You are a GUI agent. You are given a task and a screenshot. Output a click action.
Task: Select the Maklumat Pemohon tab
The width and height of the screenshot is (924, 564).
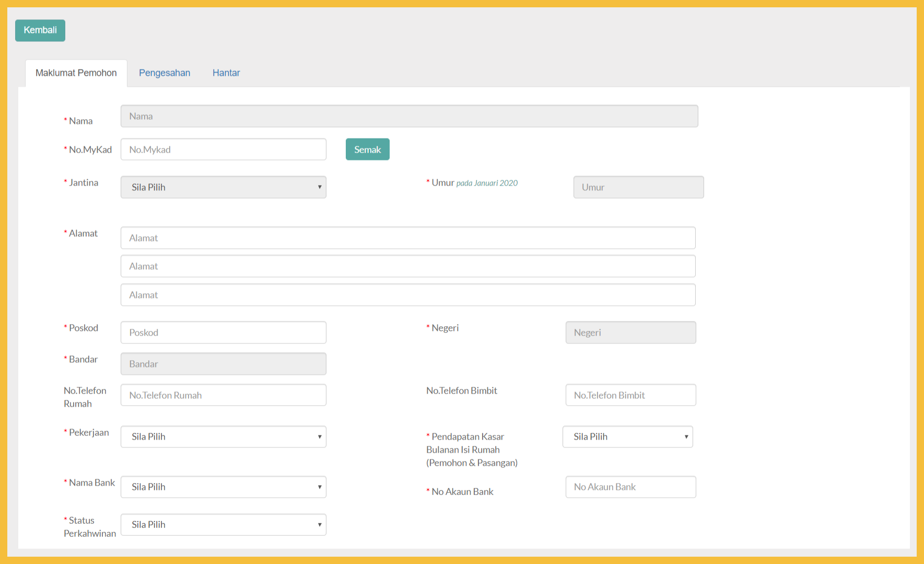point(76,73)
